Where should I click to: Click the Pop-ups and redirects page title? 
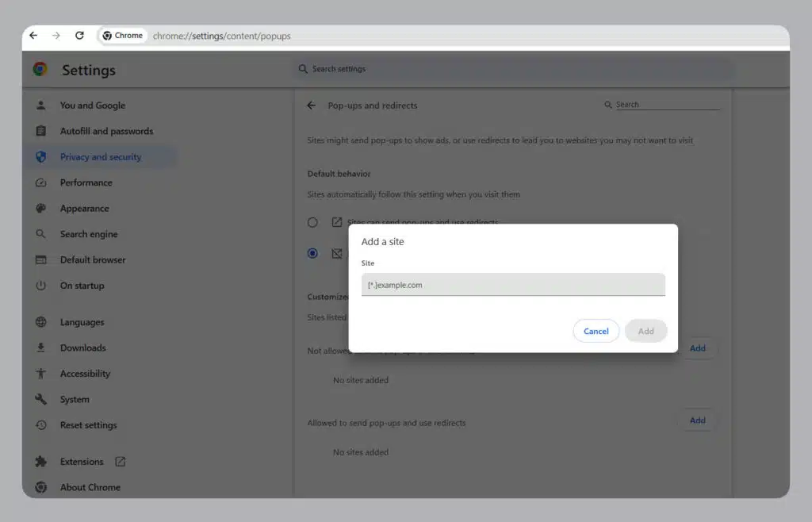pyautogui.click(x=373, y=106)
